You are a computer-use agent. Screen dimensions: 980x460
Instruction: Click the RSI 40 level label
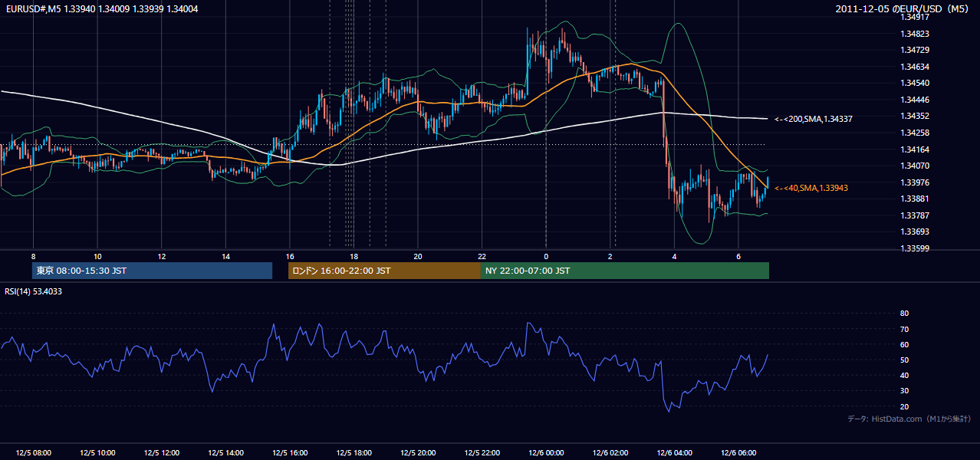click(904, 376)
